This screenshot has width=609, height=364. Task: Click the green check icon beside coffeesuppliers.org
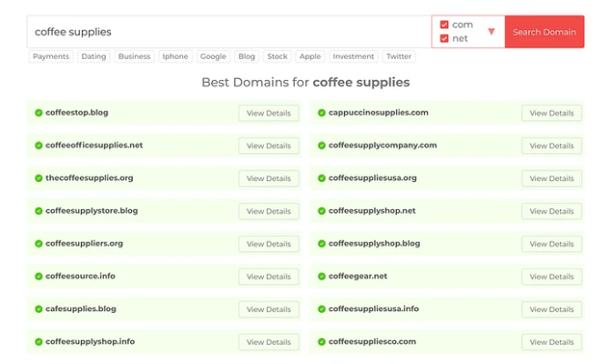pos(38,244)
